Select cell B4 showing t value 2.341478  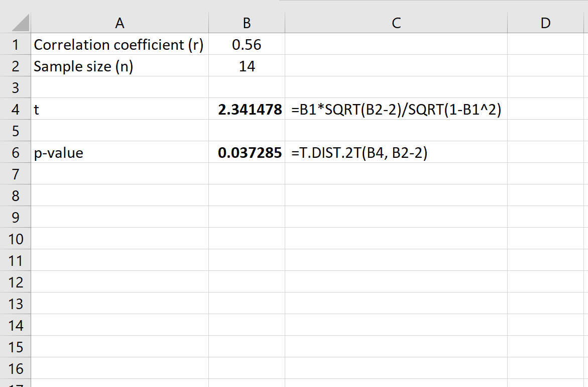pos(247,109)
